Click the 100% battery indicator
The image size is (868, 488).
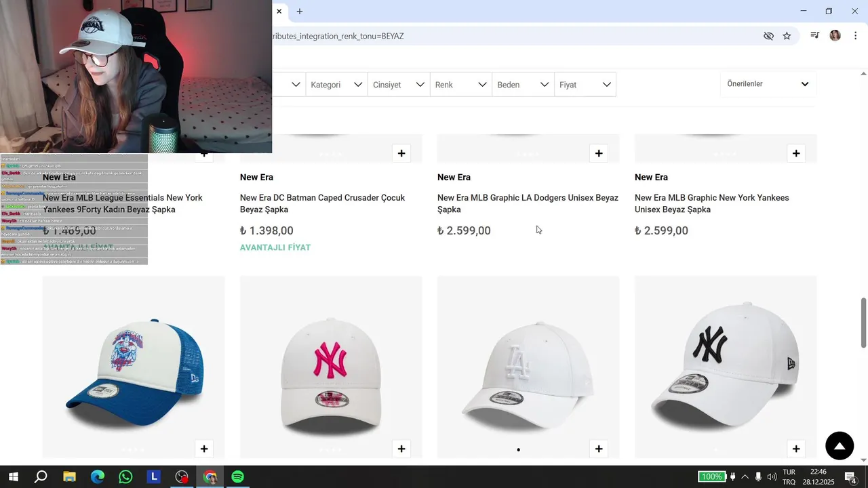point(712,477)
